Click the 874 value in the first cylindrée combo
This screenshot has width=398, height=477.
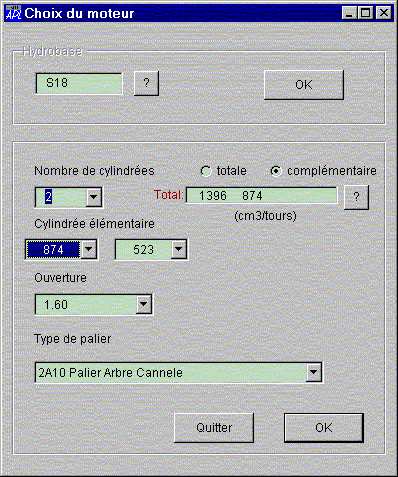53,249
